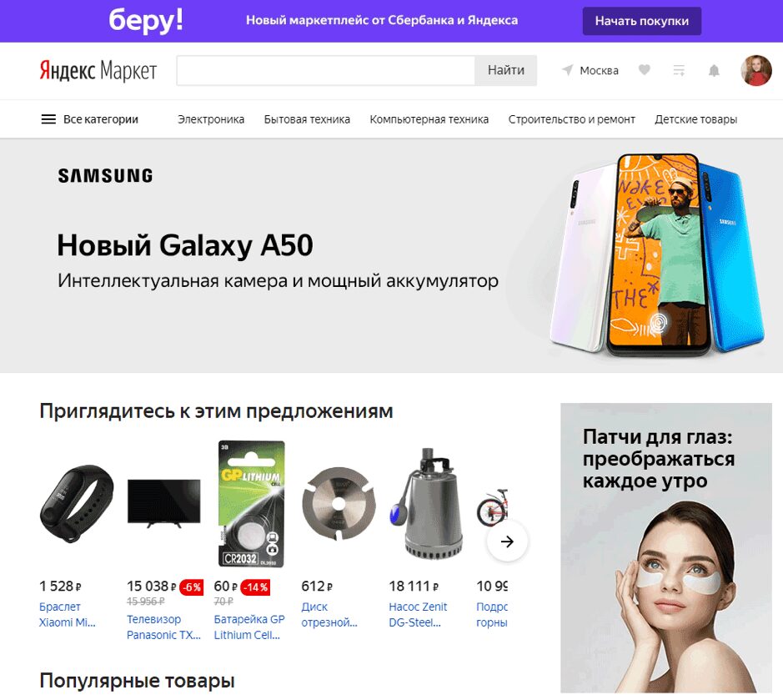Open the Насос Zenit DG-Steel link
783x700 pixels.
(418, 615)
